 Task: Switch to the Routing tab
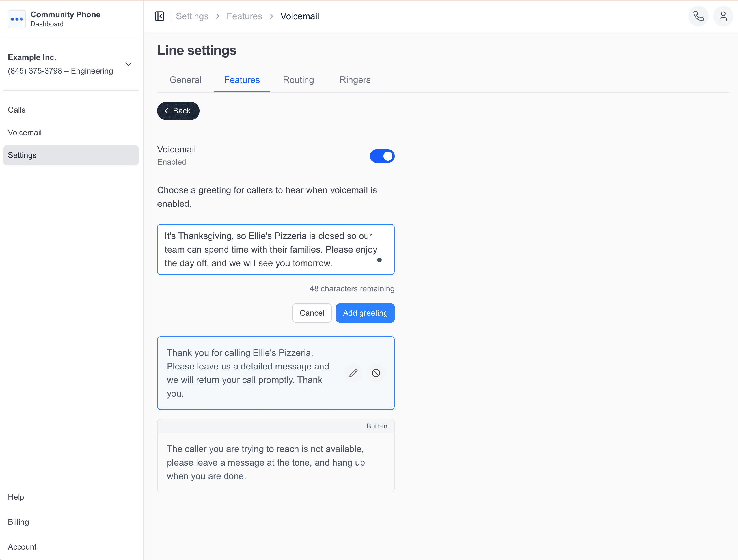[298, 80]
